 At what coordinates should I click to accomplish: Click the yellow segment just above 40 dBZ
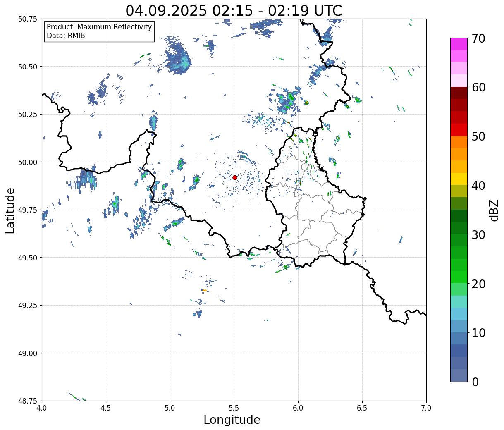click(459, 179)
